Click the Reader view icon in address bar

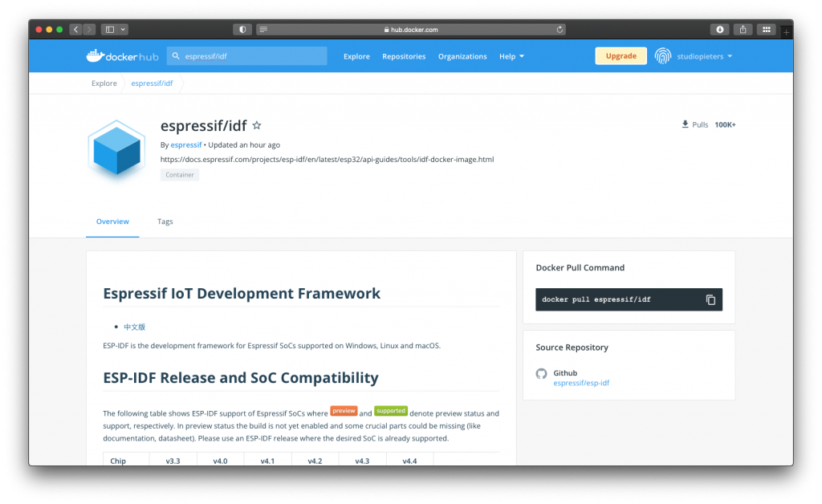coord(263,30)
